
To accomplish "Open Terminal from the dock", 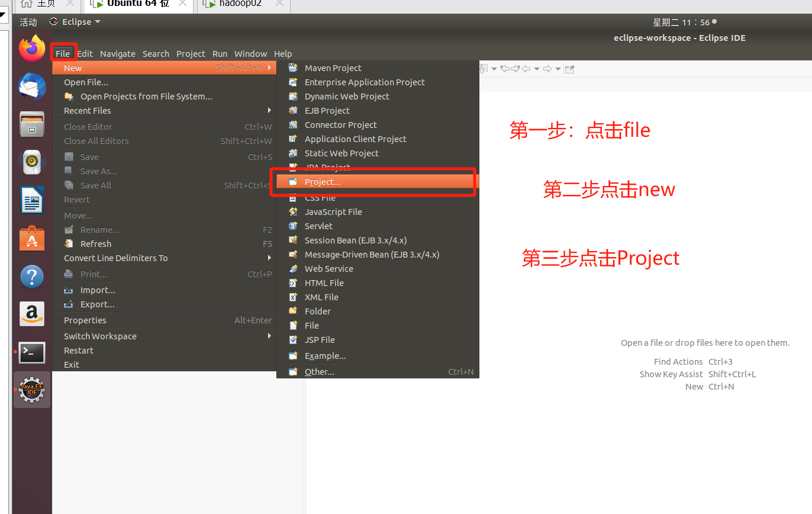I will click(32, 352).
